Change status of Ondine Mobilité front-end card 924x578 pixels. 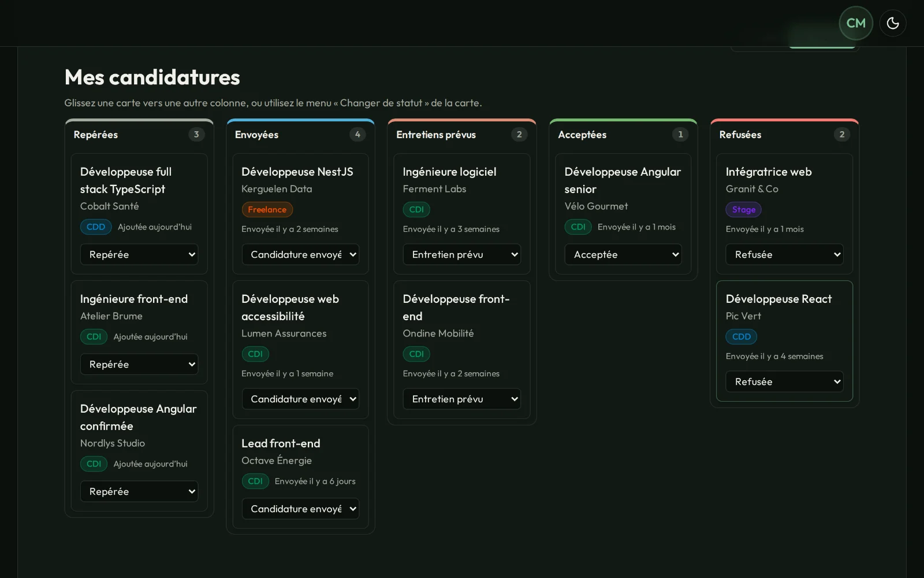[x=462, y=399]
